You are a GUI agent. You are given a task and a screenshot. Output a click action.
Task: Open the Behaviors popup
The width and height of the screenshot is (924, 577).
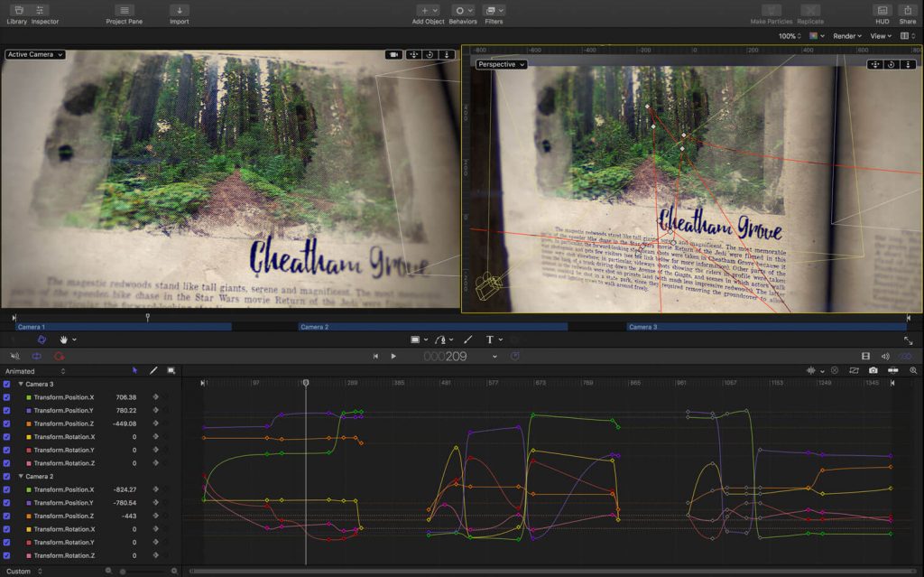pos(463,11)
